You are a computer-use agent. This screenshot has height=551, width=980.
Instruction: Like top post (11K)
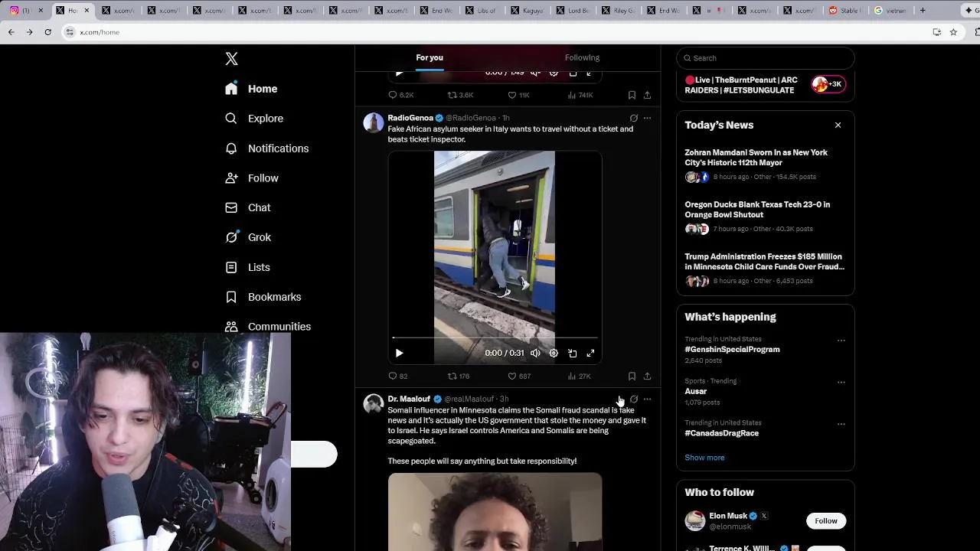point(518,96)
